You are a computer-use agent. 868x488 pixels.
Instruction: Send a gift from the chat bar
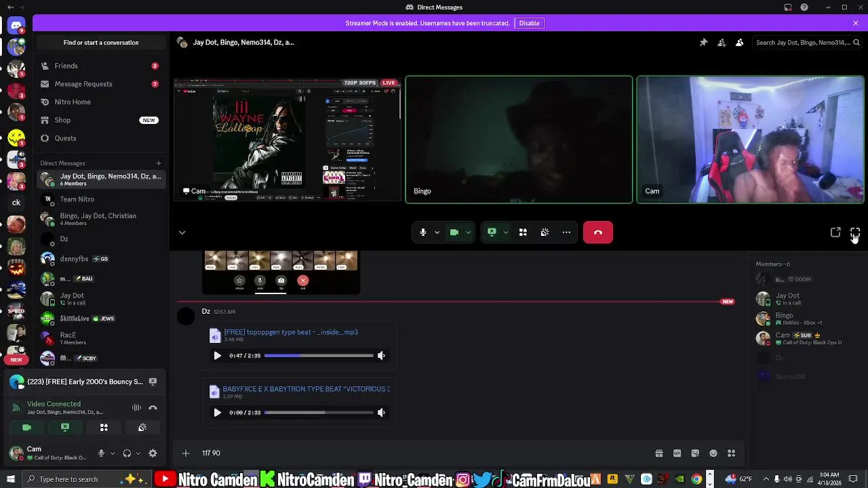tap(658, 453)
